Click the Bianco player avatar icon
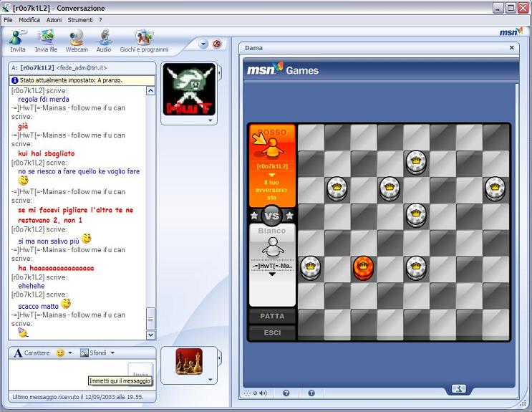Image resolution: width=532 pixels, height=412 pixels. (x=273, y=248)
